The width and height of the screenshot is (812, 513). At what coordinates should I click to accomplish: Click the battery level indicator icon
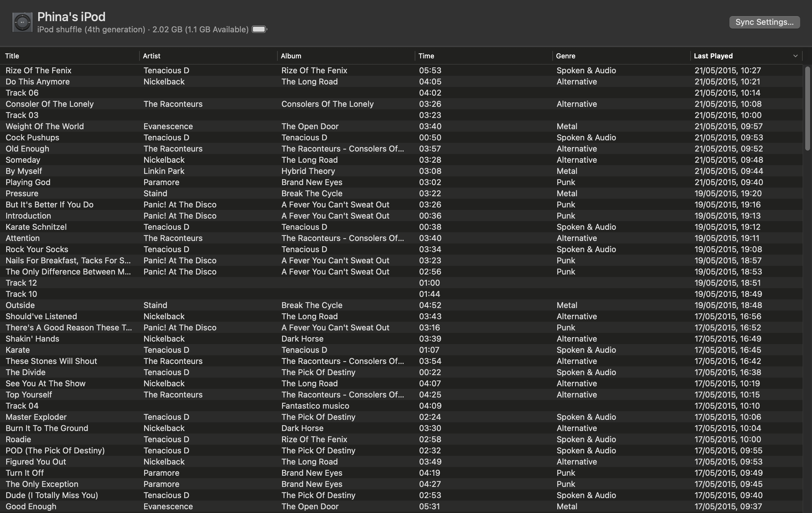pyautogui.click(x=259, y=29)
